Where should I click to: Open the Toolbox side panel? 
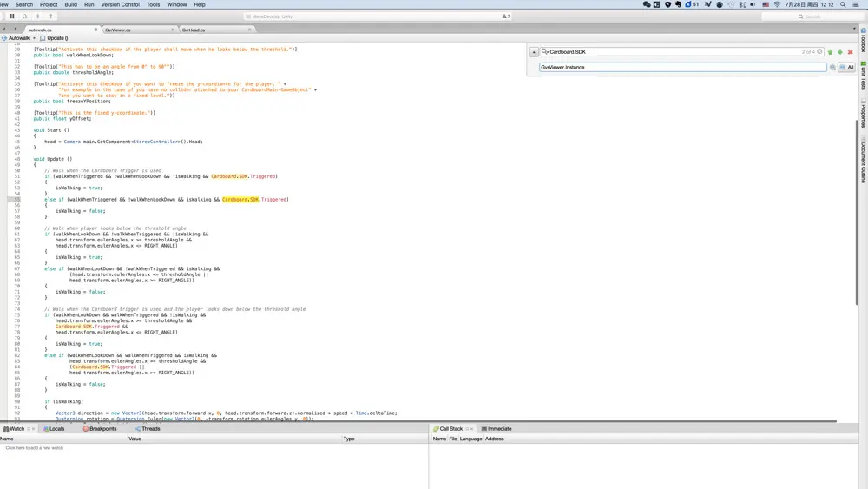[863, 40]
